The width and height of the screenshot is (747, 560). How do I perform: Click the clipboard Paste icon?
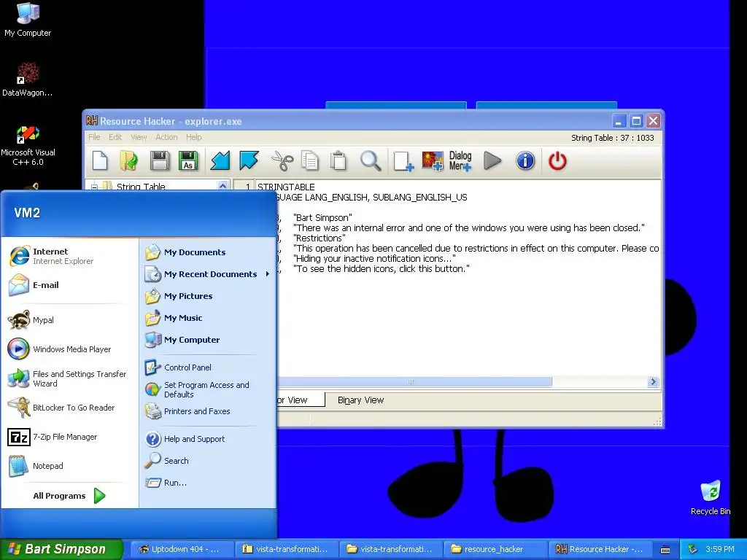pyautogui.click(x=338, y=161)
